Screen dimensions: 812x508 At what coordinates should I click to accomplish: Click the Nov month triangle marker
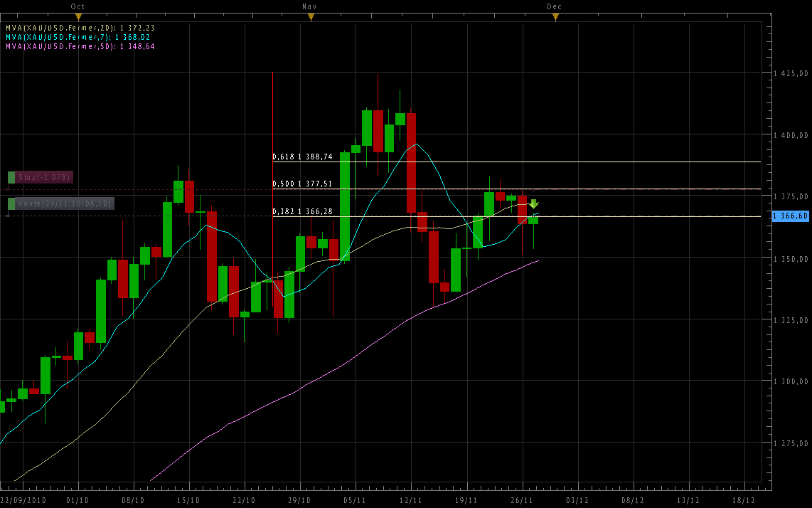(309, 16)
